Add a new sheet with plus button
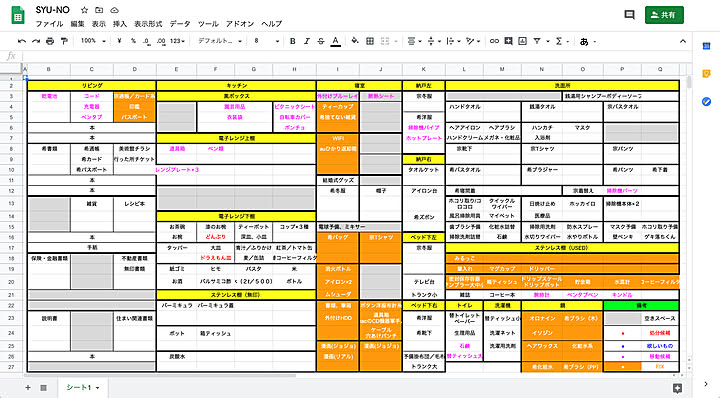Image resolution: width=720 pixels, height=398 pixels. pyautogui.click(x=28, y=387)
